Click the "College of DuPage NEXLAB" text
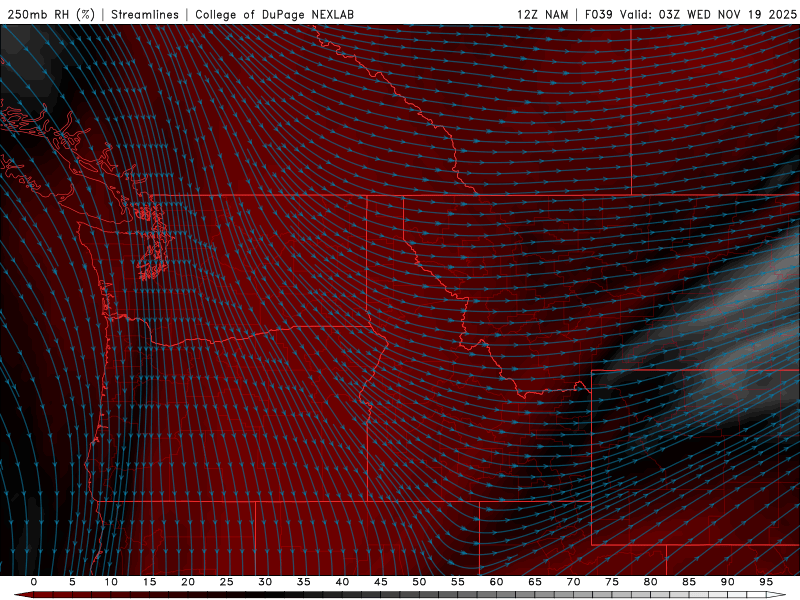800x600 pixels. [274, 14]
